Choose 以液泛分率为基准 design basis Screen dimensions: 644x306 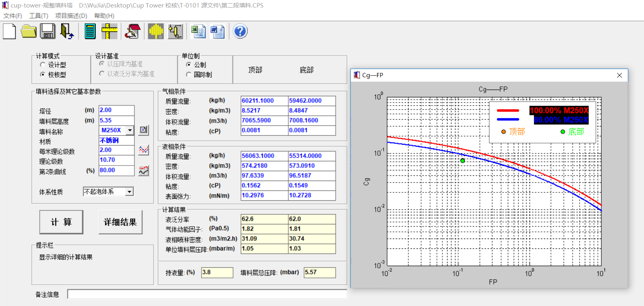point(102,74)
